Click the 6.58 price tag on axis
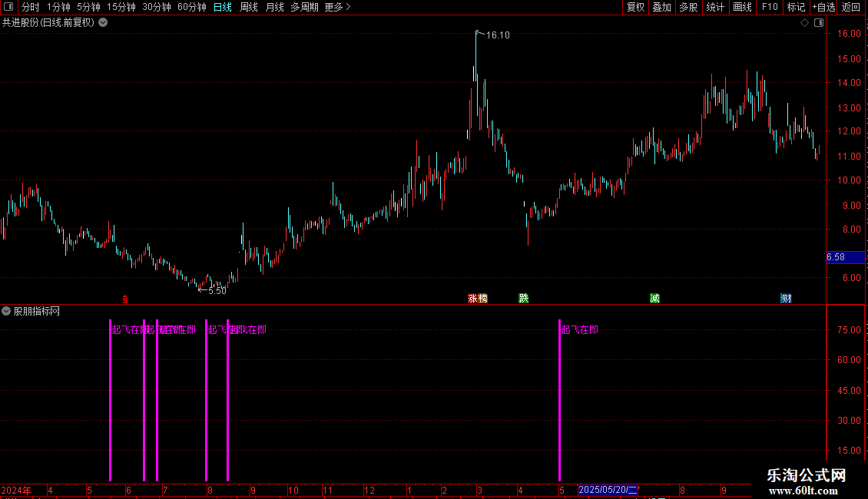868x499 pixels. (845, 257)
